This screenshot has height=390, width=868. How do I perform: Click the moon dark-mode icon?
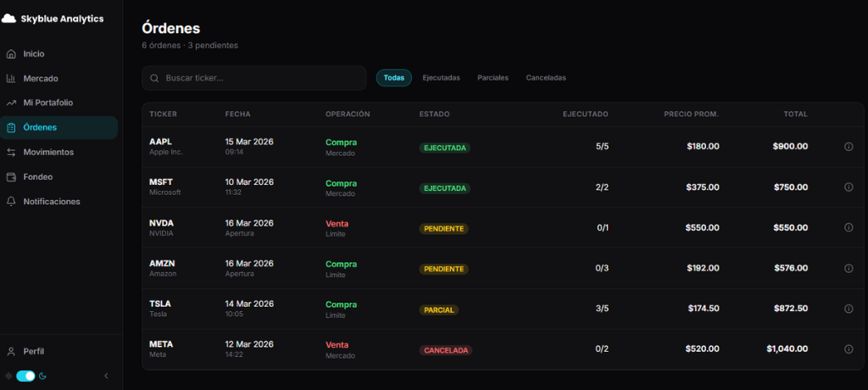click(42, 376)
